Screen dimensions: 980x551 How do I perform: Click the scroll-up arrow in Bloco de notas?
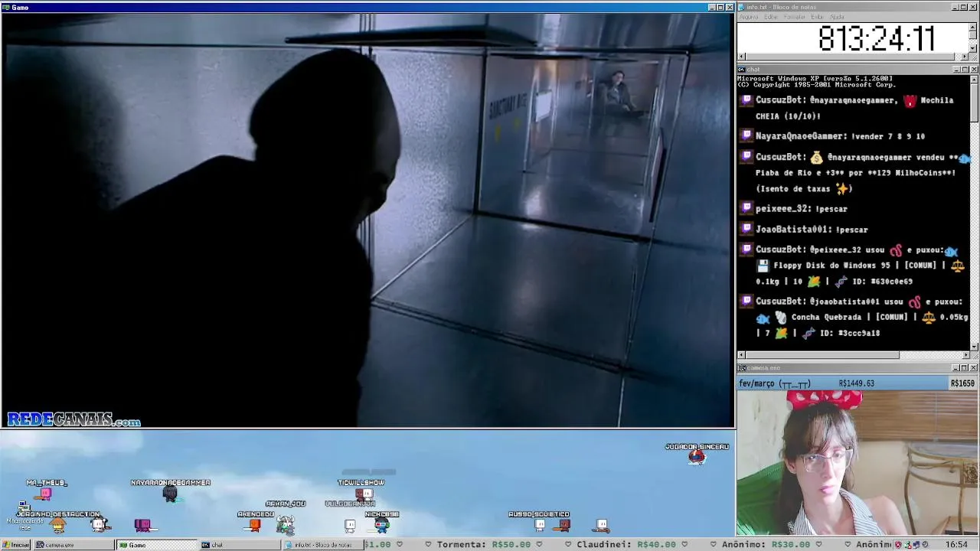(x=973, y=26)
